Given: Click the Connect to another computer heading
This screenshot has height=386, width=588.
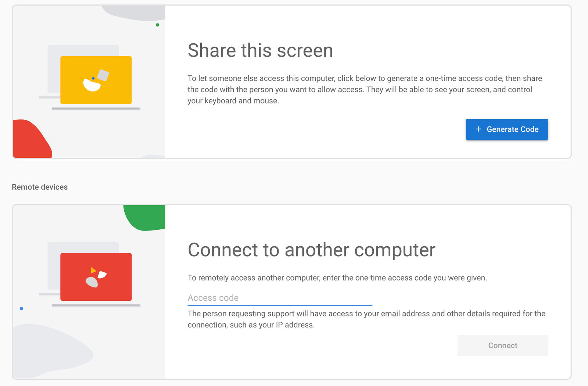Looking at the screenshot, I should point(311,250).
